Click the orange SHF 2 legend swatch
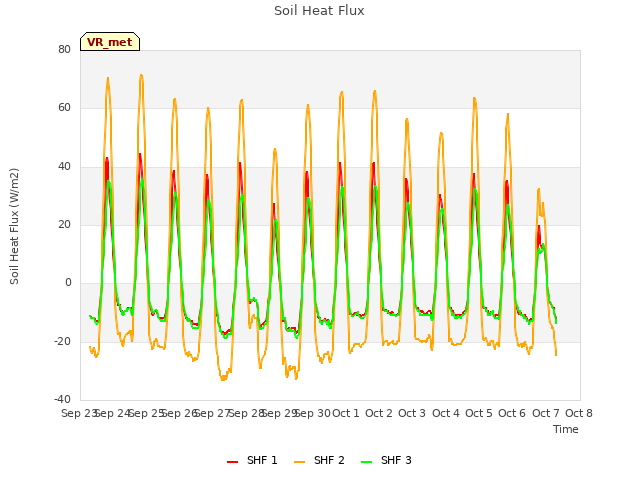 pos(299,462)
